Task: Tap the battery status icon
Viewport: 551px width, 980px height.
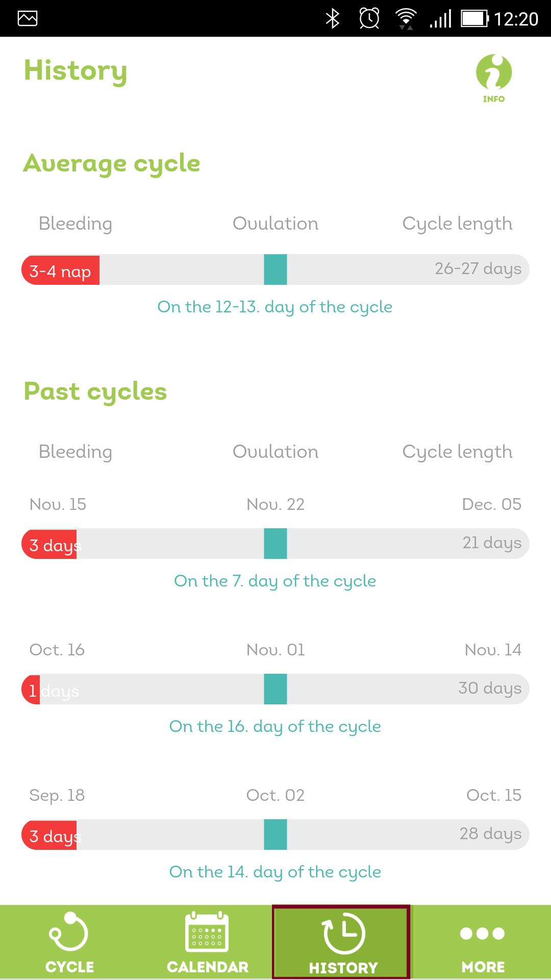Action: click(474, 19)
